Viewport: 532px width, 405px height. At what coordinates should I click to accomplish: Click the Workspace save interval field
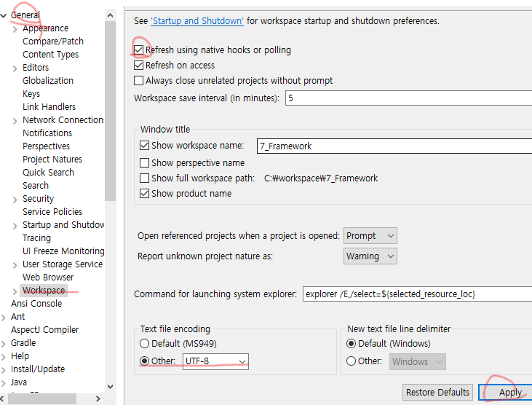pos(408,98)
